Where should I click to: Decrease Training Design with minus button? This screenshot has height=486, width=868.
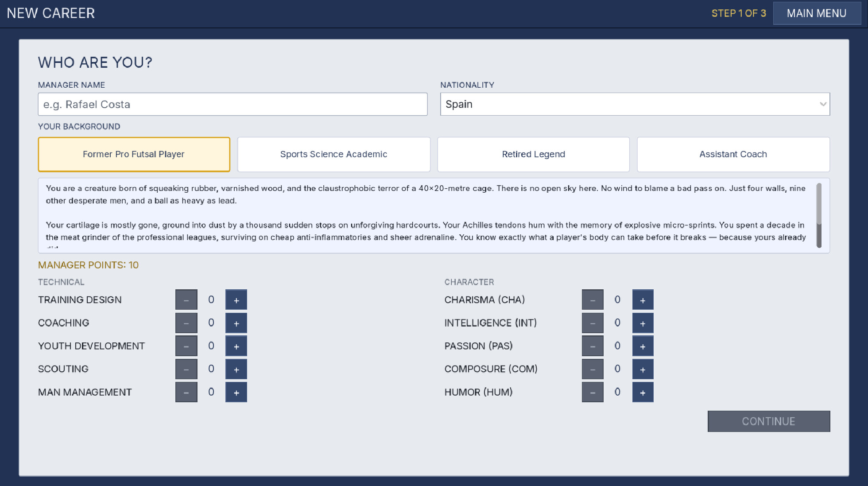(186, 300)
